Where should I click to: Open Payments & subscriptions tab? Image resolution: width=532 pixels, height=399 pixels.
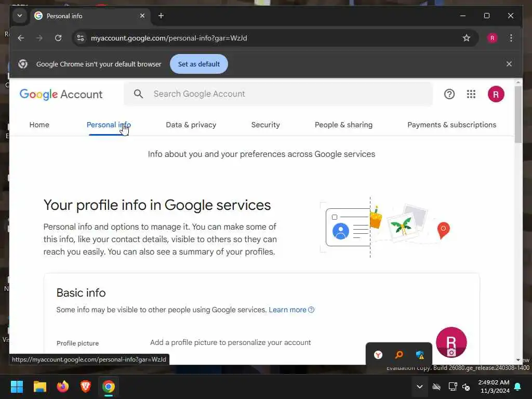[451, 125]
